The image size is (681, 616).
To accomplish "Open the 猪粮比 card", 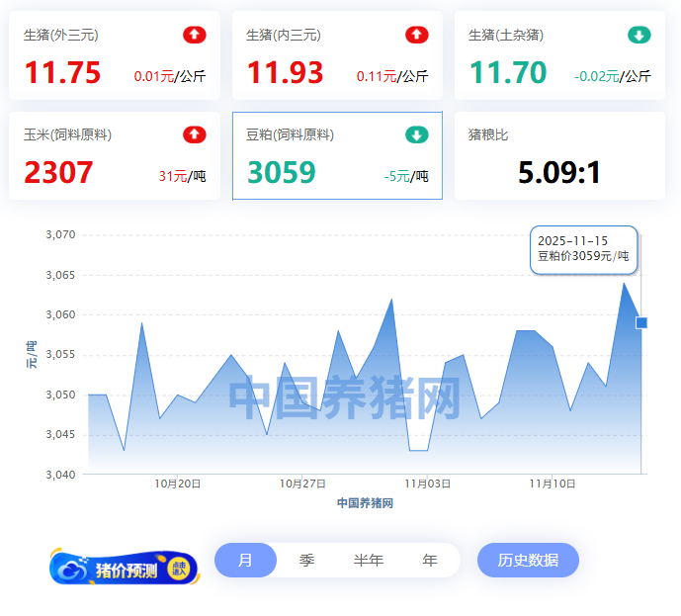I will [559, 156].
